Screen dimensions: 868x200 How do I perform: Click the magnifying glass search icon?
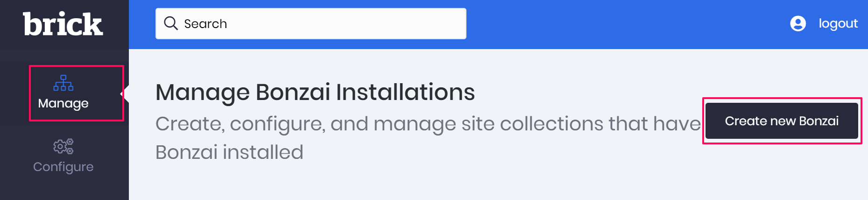point(171,23)
